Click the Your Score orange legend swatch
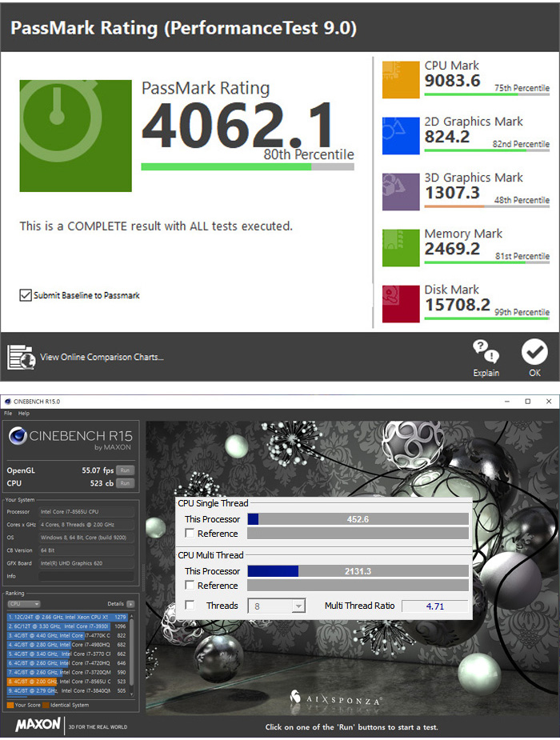Image resolution: width=560 pixels, height=740 pixels. 10,705
